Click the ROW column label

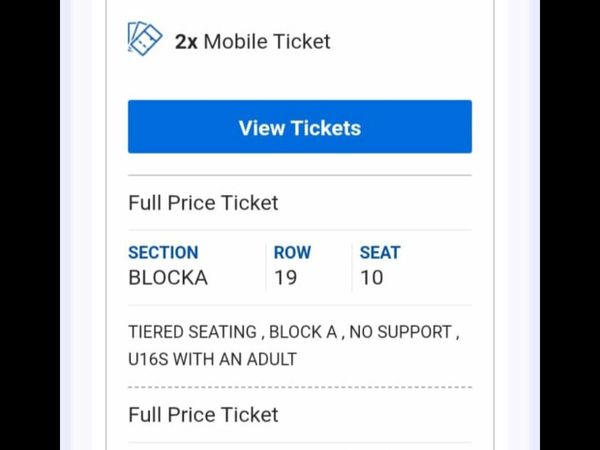click(x=292, y=253)
